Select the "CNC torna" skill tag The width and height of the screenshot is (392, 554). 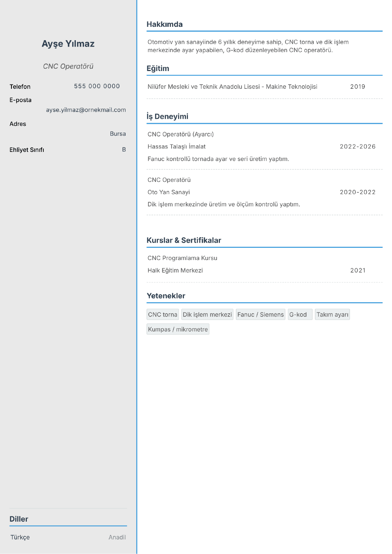pyautogui.click(x=163, y=314)
